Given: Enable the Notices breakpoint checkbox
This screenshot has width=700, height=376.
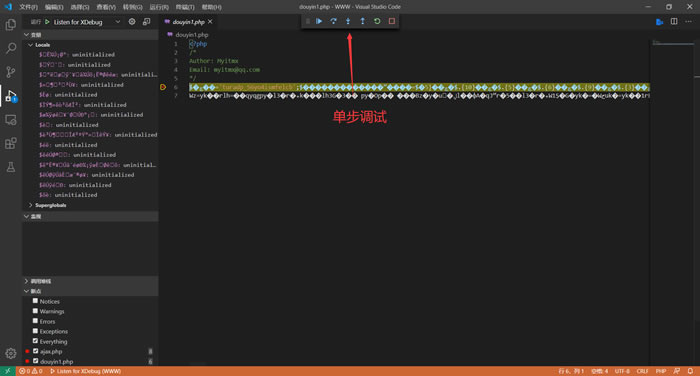Looking at the screenshot, I should (35, 301).
